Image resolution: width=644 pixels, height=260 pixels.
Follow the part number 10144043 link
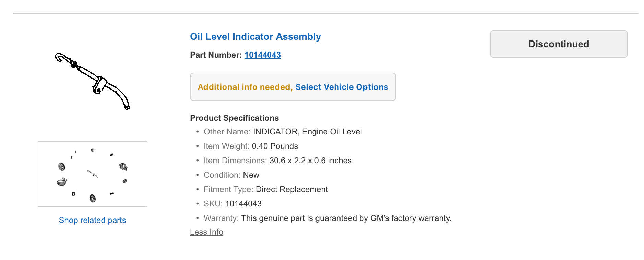263,55
